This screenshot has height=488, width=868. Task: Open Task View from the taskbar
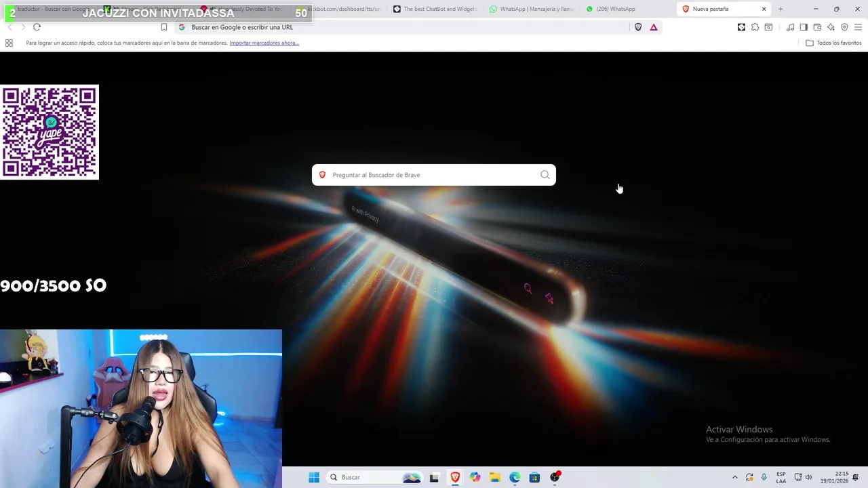click(434, 477)
